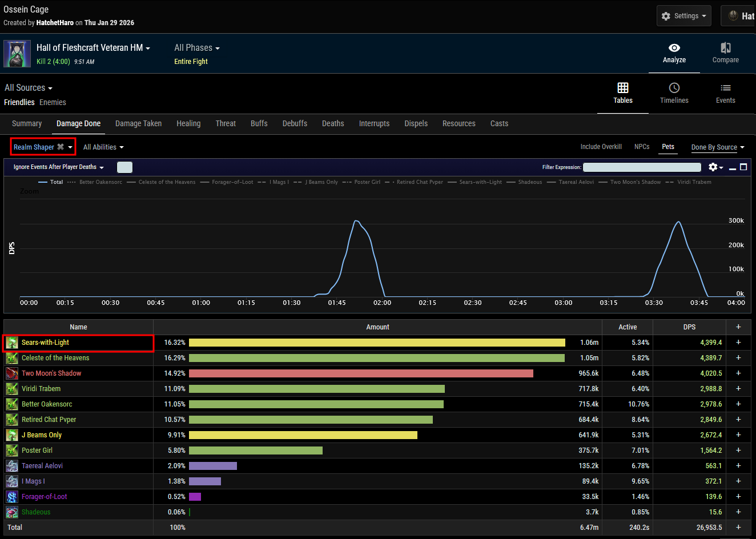Click the Compare icon

click(725, 48)
